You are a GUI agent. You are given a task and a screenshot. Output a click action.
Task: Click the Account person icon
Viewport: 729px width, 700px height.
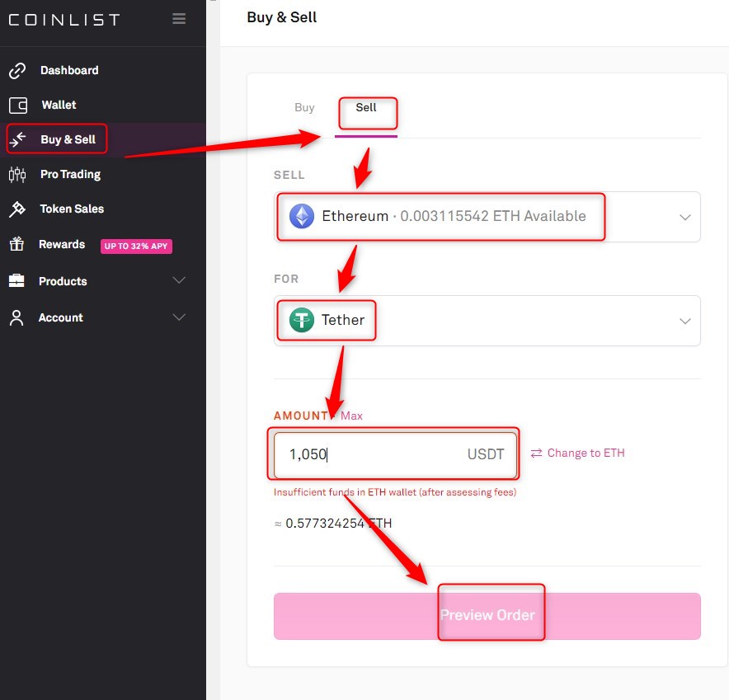17,318
